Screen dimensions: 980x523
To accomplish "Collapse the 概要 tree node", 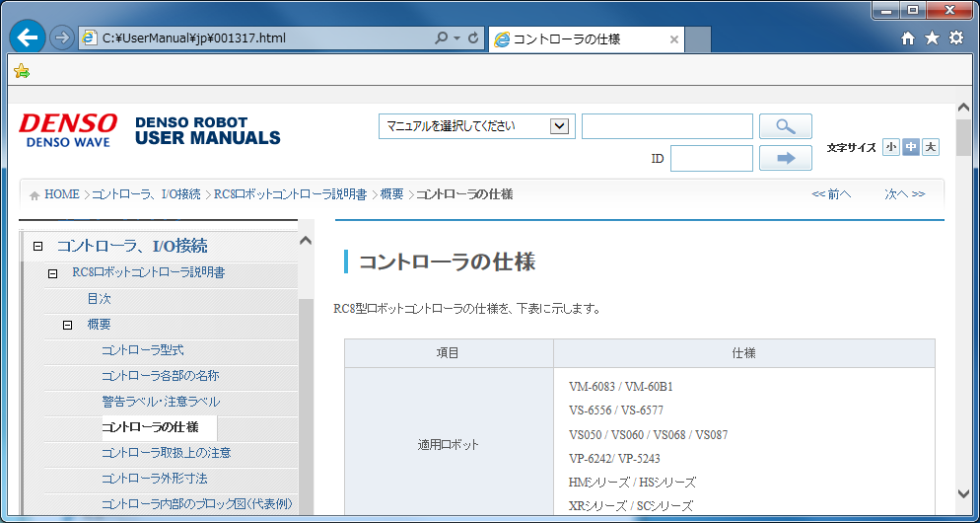I will tap(68, 325).
